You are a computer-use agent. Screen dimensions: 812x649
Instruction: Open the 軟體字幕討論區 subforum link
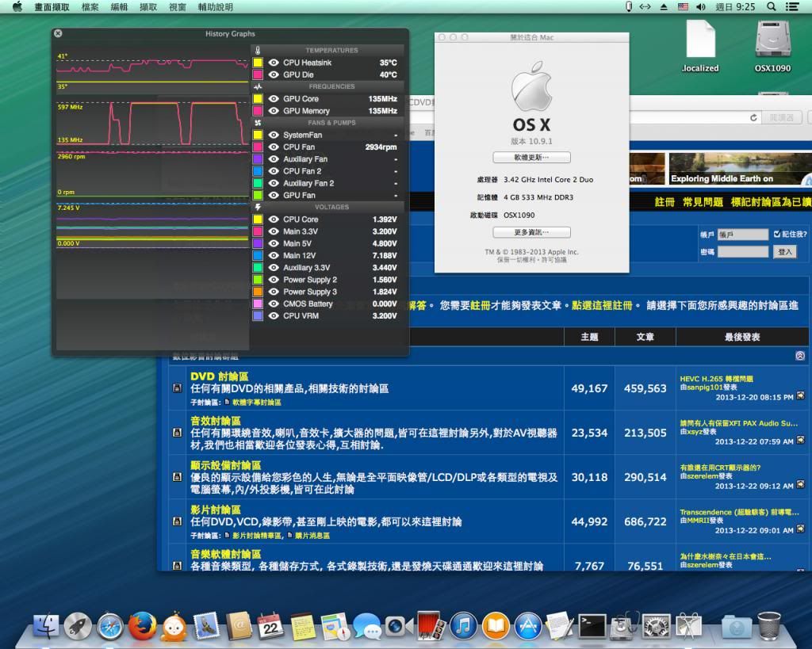(257, 402)
